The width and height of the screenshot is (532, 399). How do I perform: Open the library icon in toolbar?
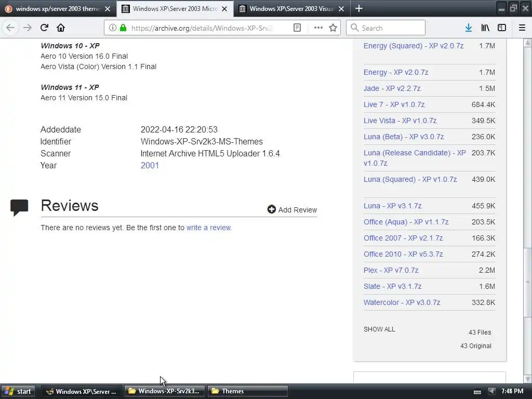[x=485, y=28]
